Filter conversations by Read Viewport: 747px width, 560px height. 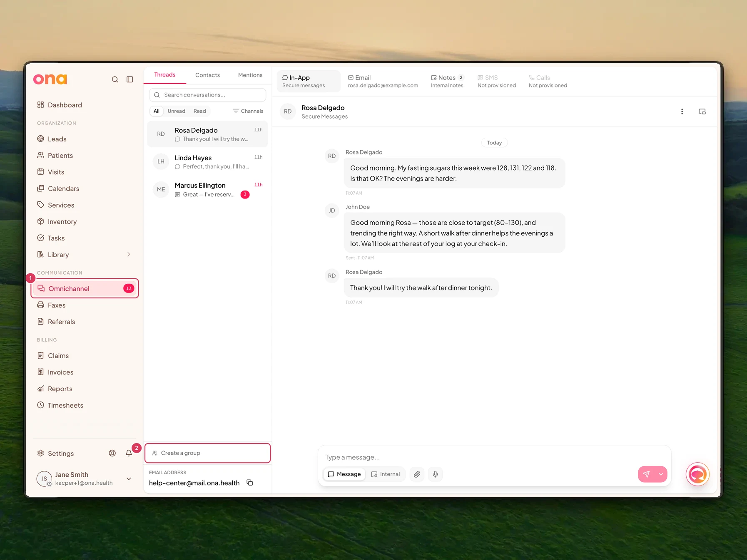tap(200, 111)
